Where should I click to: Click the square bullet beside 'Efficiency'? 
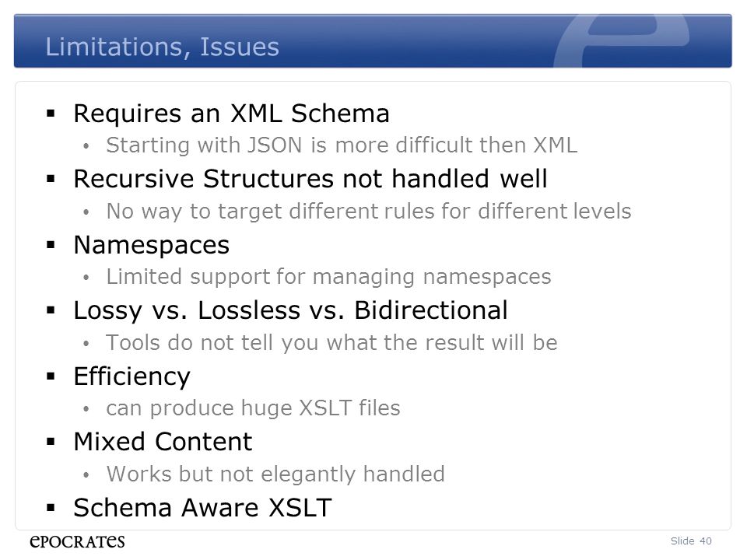[x=51, y=376]
